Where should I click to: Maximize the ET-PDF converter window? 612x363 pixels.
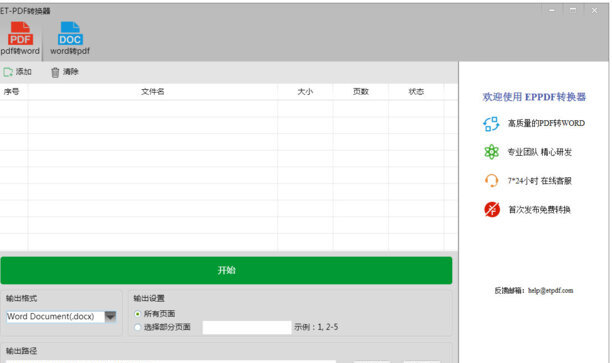pyautogui.click(x=573, y=11)
